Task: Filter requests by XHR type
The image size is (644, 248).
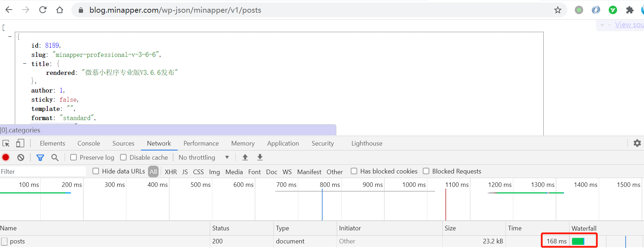Action: 171,172
